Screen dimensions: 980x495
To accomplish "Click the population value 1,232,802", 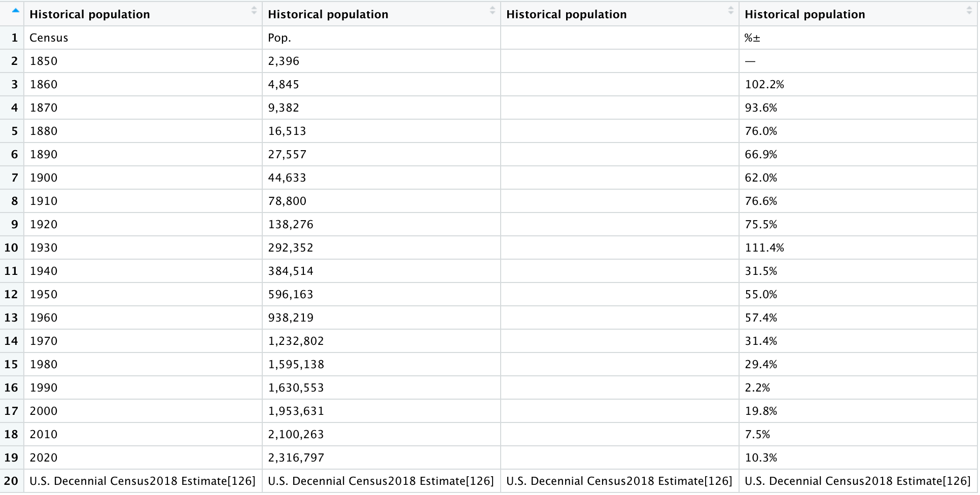I will pyautogui.click(x=296, y=341).
